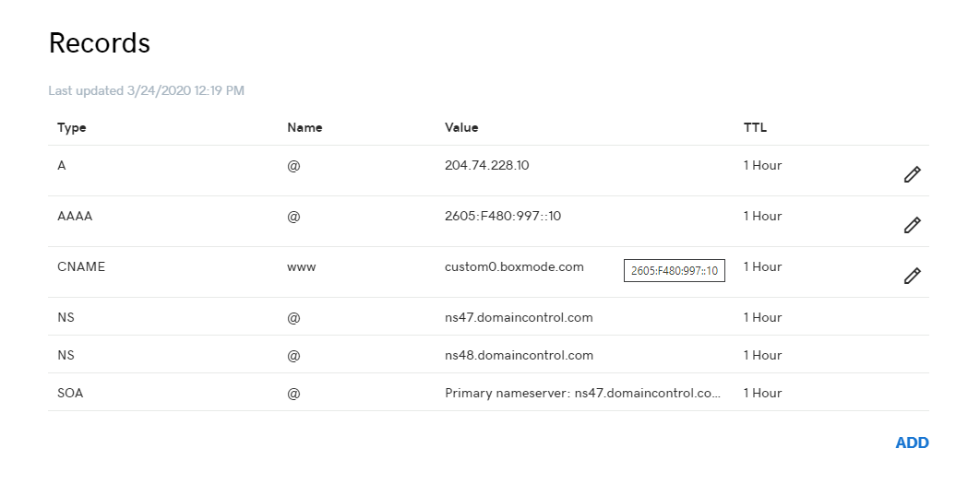Image resolution: width=980 pixels, height=484 pixels.
Task: Click the AAAA record type cell
Action: (75, 216)
